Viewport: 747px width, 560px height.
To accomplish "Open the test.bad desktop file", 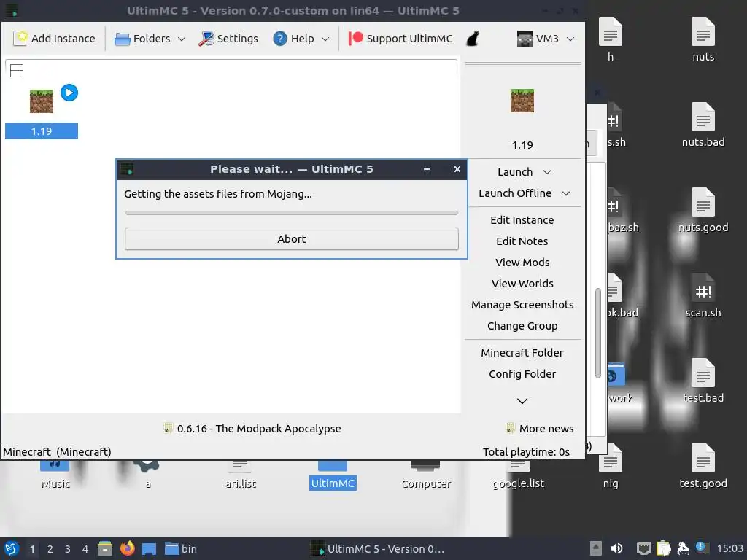I will 703,381.
